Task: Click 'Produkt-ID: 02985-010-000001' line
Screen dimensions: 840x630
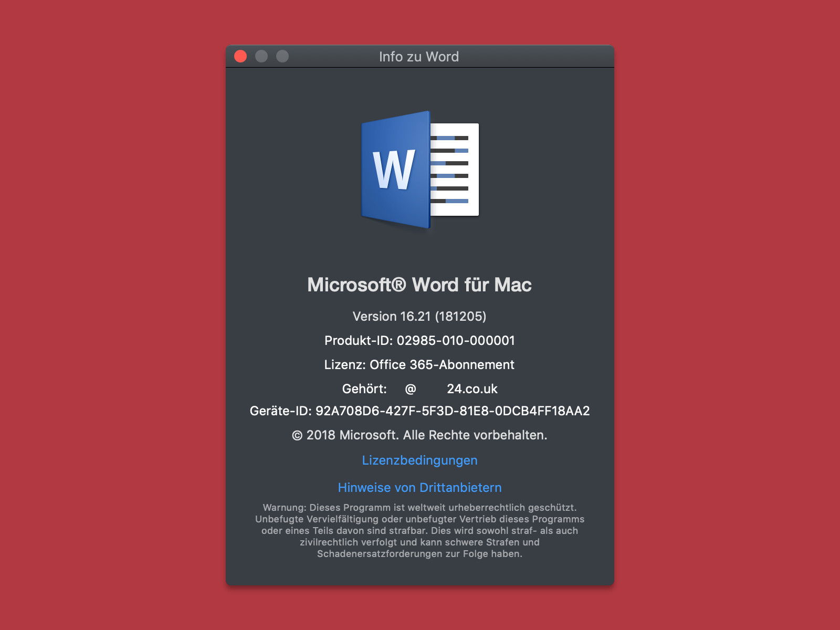Action: pos(419,341)
